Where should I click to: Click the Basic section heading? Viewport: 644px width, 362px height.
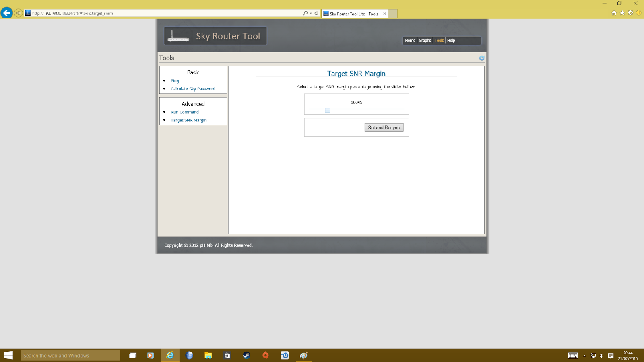point(193,72)
